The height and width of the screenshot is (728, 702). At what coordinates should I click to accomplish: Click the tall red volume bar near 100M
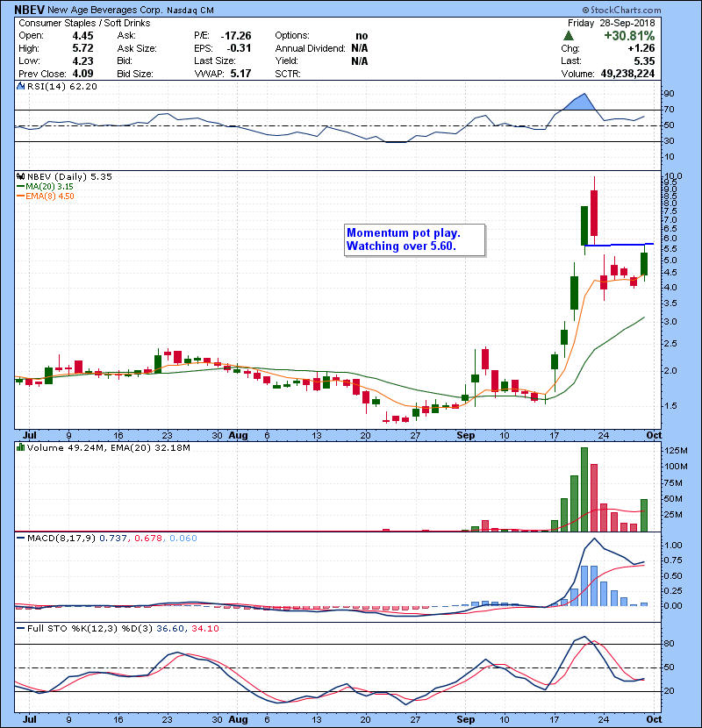pos(594,497)
